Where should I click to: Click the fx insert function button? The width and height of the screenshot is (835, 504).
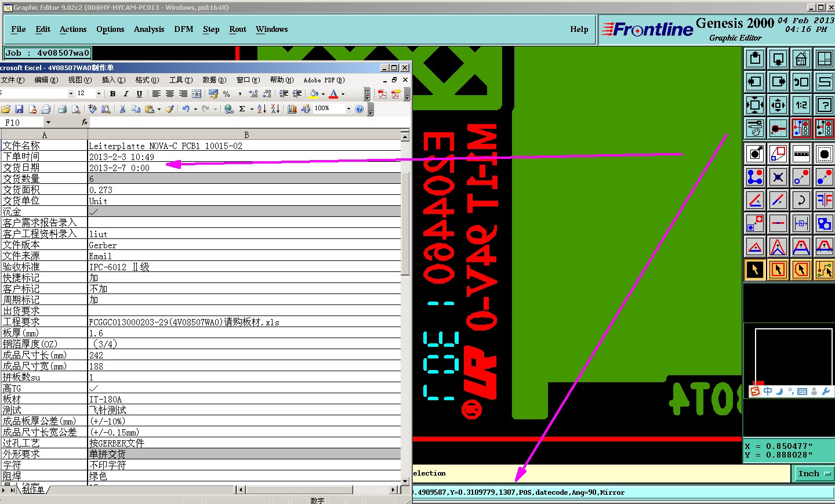[85, 122]
